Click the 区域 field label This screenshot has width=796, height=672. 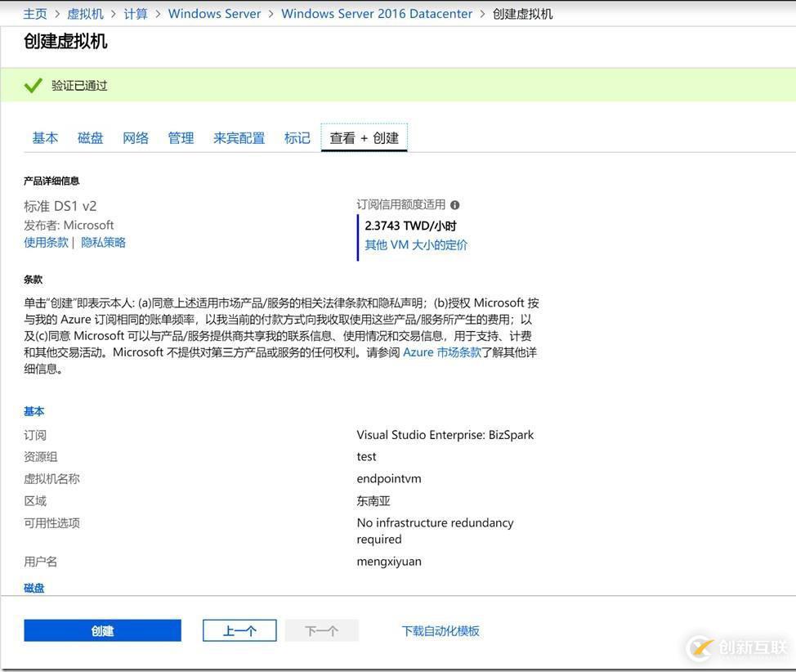pos(35,501)
